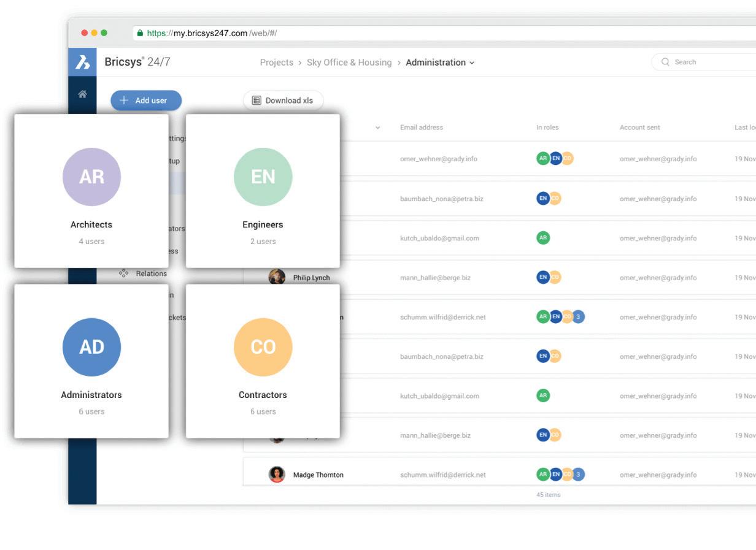Click the spreadsheet icon in Download xls
Viewport: 756px width, 550px height.
(256, 101)
